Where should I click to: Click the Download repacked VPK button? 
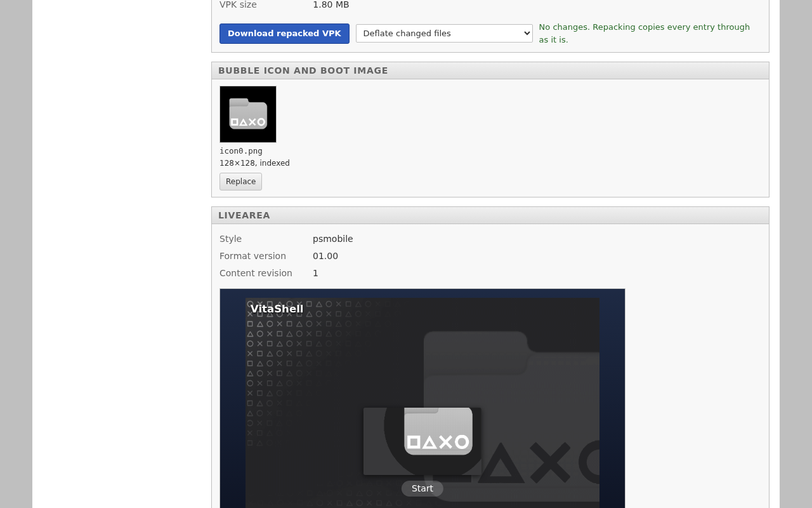pyautogui.click(x=284, y=34)
